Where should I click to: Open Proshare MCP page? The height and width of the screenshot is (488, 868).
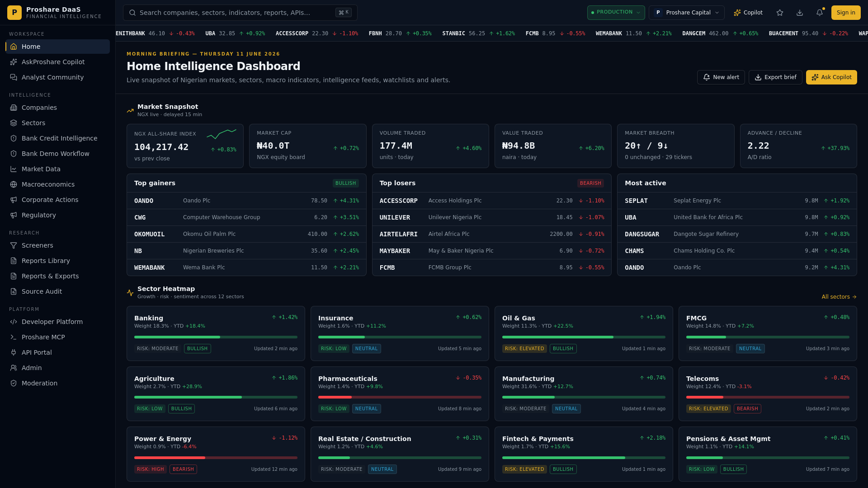[x=58, y=337]
